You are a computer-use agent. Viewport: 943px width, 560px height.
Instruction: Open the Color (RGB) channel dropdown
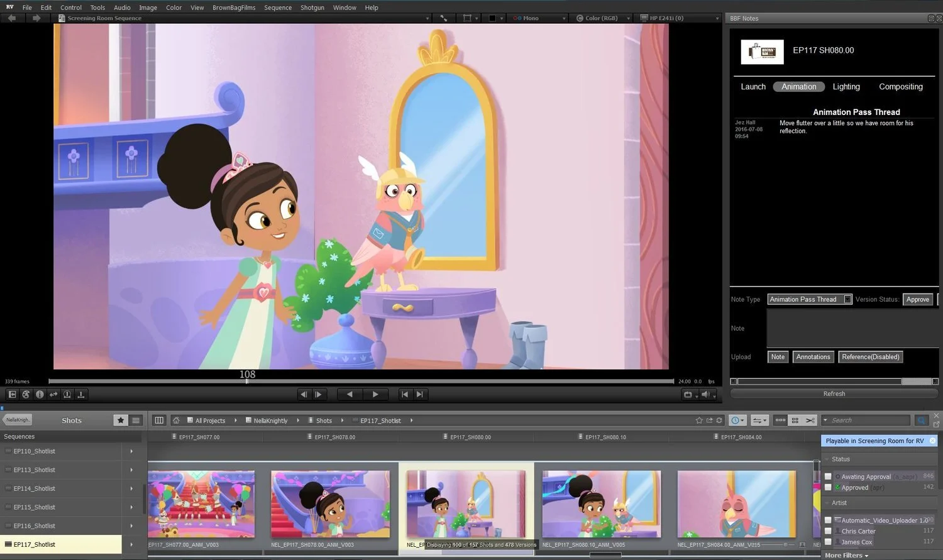[602, 18]
